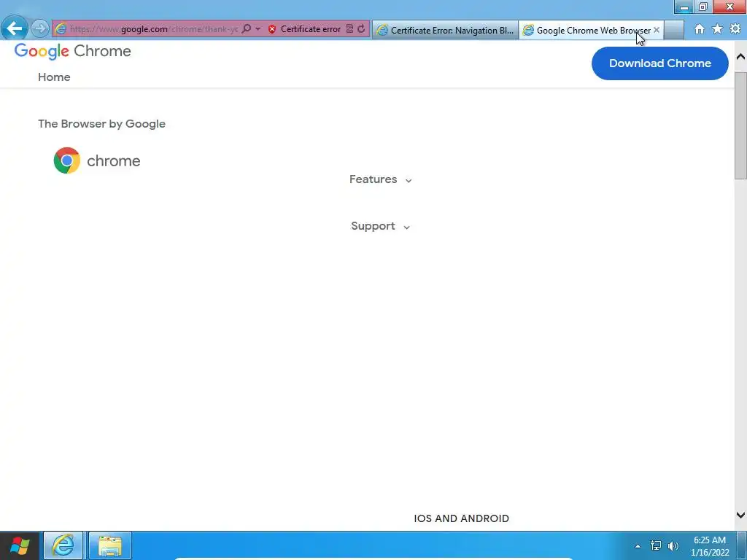
Task: Click the scrollbar down arrow
Action: click(740, 515)
